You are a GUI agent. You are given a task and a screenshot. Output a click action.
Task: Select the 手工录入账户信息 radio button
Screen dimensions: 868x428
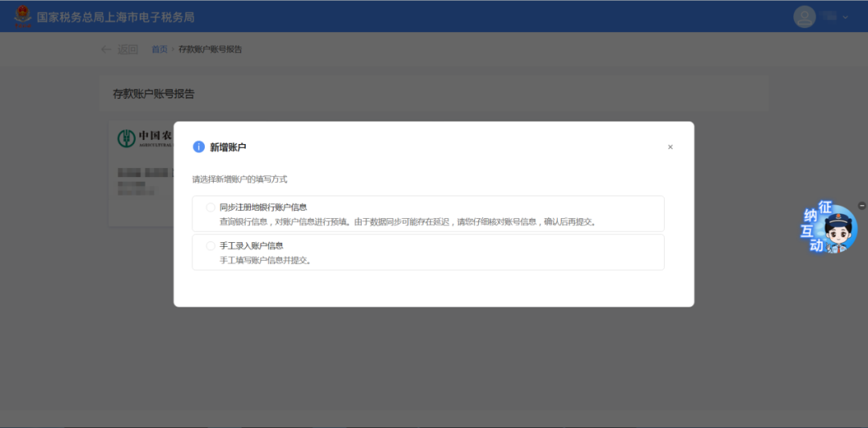coord(211,245)
